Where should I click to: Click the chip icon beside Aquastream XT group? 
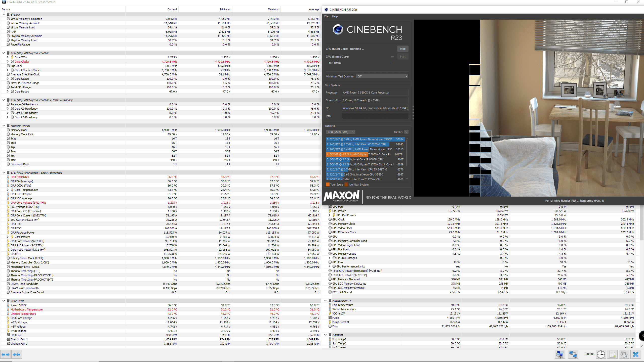330,301
